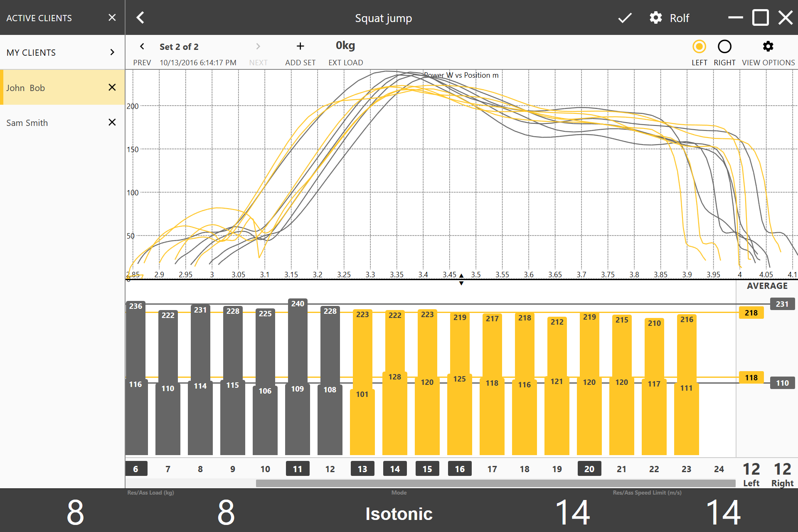The width and height of the screenshot is (798, 532).
Task: Go to previous set
Action: tap(142, 53)
